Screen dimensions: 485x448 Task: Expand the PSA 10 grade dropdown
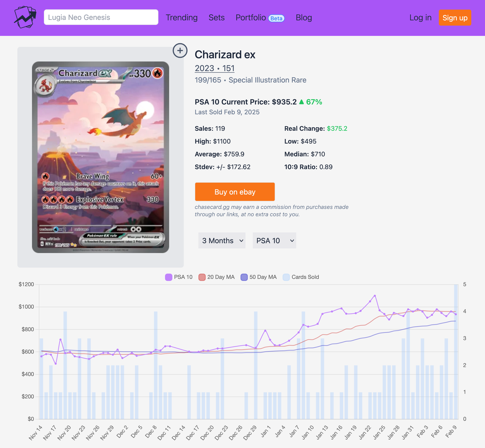(x=274, y=240)
